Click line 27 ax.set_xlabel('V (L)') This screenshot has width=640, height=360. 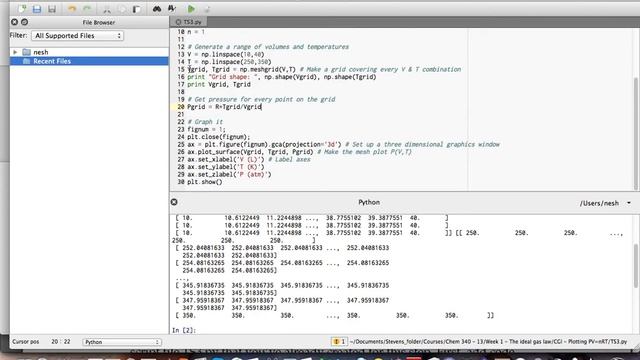click(226, 160)
